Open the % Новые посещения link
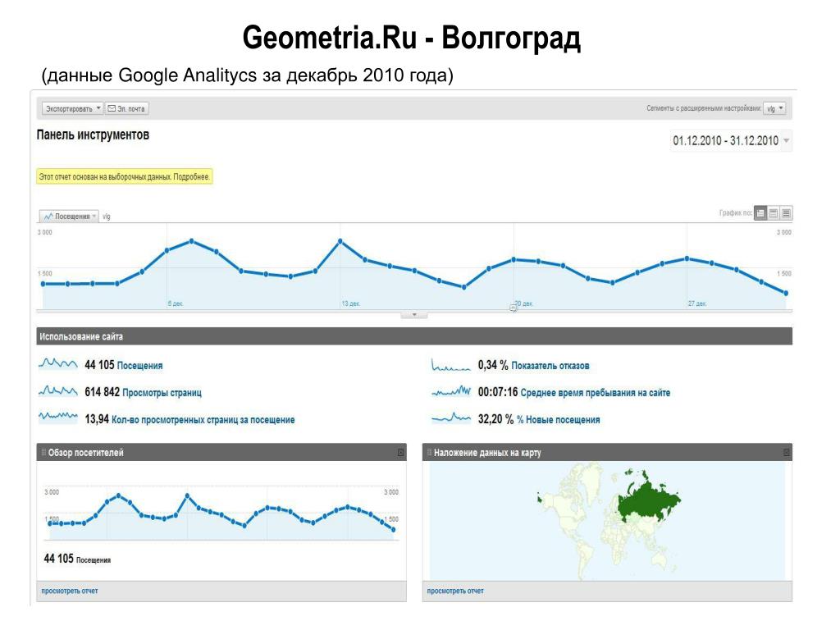Viewport: 840px width, 630px height. pos(558,420)
